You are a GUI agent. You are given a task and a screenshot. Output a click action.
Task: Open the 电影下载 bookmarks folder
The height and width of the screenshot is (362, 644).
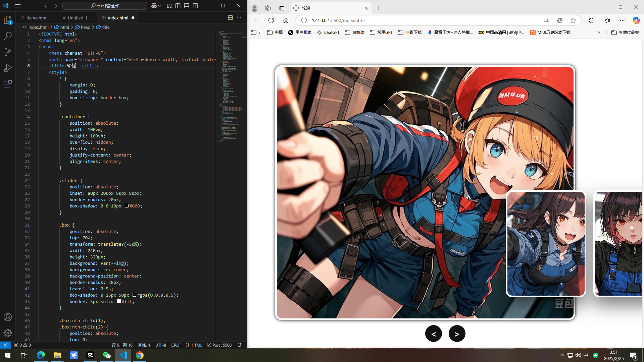[409, 33]
